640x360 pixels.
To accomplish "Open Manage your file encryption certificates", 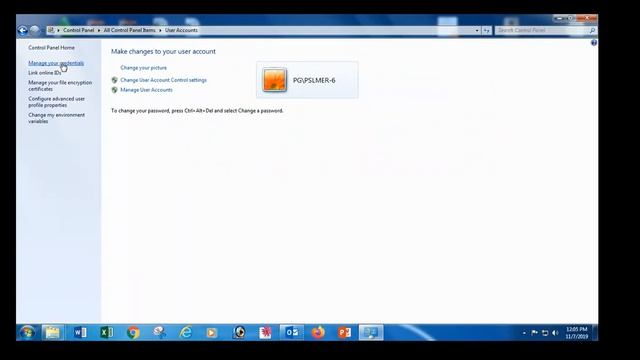I will (x=60, y=86).
